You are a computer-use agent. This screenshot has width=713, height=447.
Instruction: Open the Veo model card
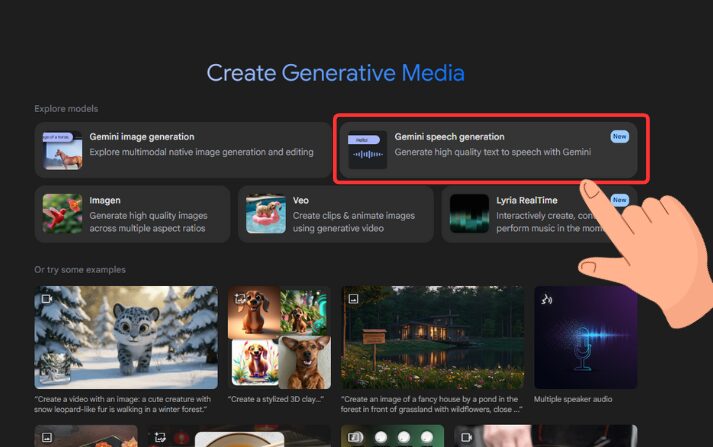tap(336, 214)
